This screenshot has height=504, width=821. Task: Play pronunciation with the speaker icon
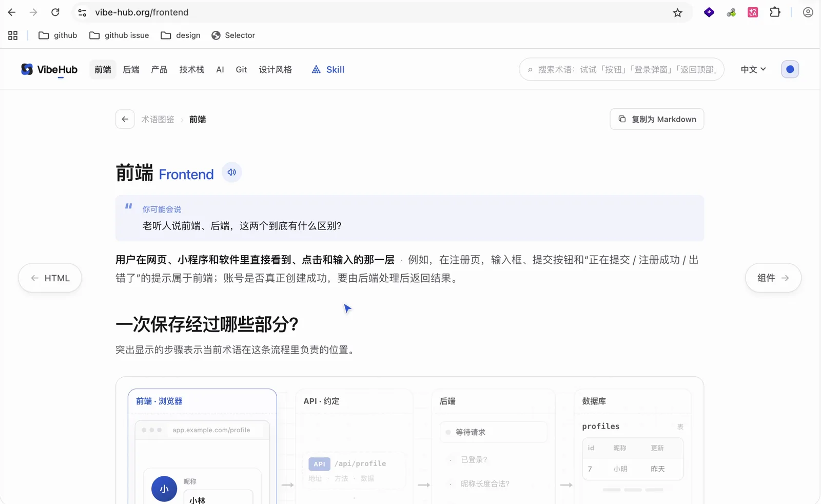(x=232, y=172)
